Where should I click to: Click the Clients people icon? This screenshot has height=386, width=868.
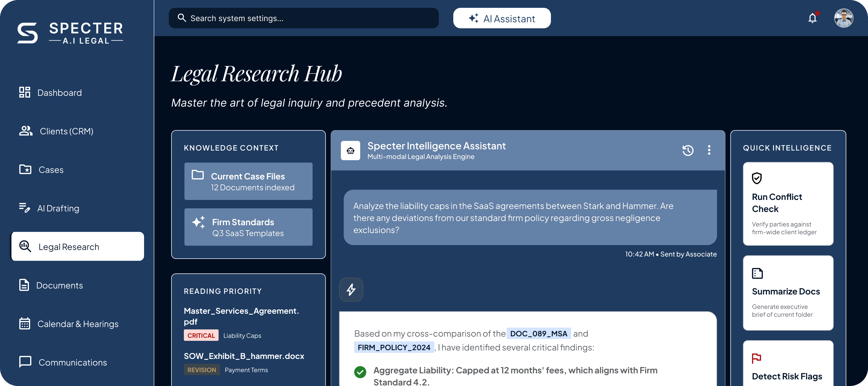(26, 131)
